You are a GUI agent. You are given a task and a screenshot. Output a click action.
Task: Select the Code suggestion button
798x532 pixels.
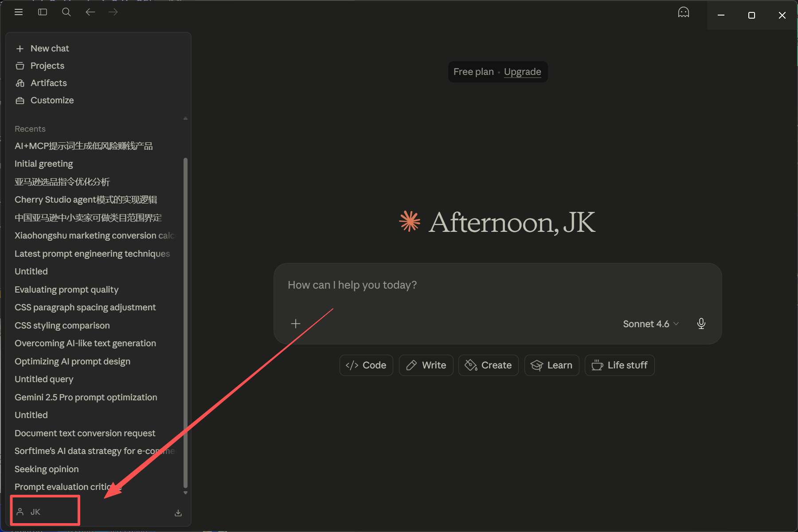point(366,365)
